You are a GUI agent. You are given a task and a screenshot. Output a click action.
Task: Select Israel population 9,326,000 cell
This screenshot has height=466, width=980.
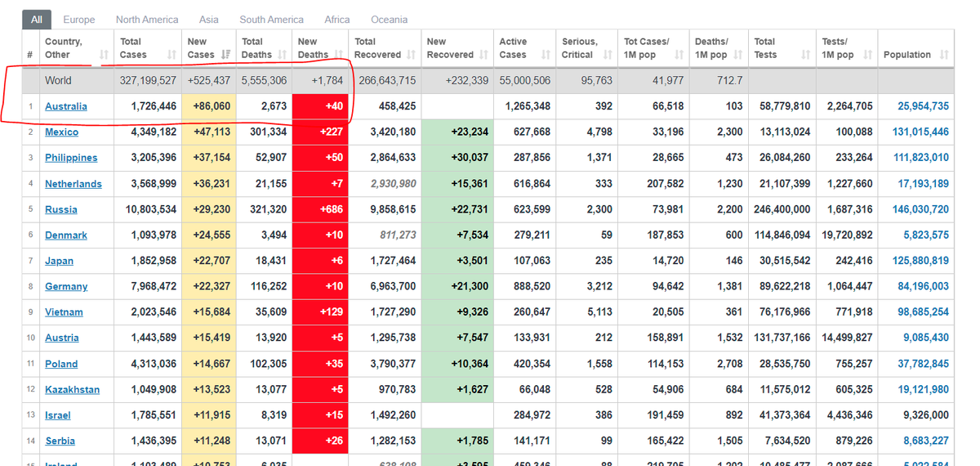pos(916,415)
